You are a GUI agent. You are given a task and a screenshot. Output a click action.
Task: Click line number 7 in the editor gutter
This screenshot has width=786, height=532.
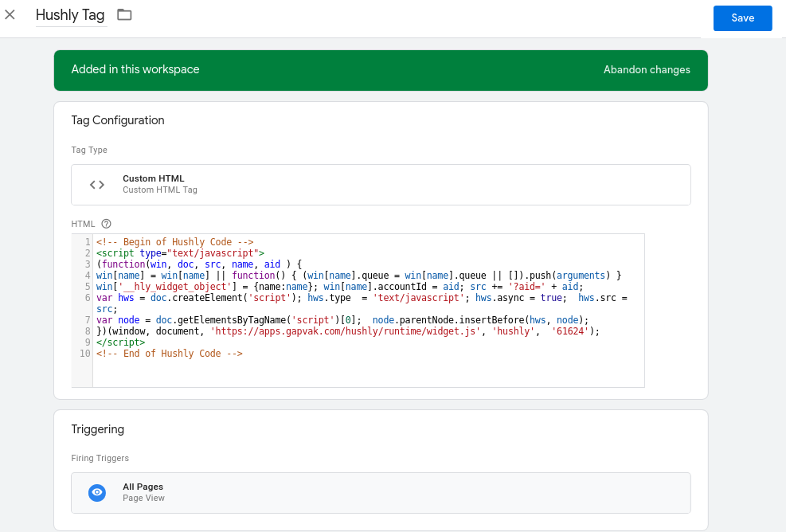click(88, 320)
